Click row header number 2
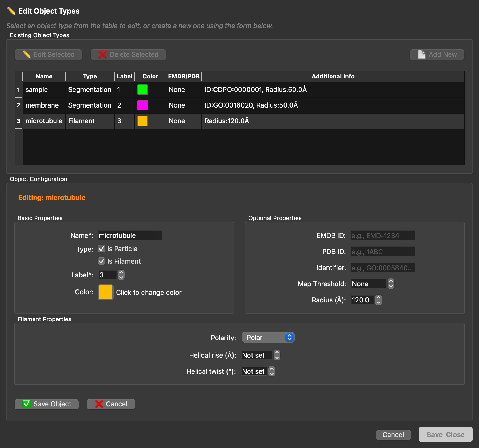Image resolution: width=479 pixels, height=448 pixels. tap(18, 105)
